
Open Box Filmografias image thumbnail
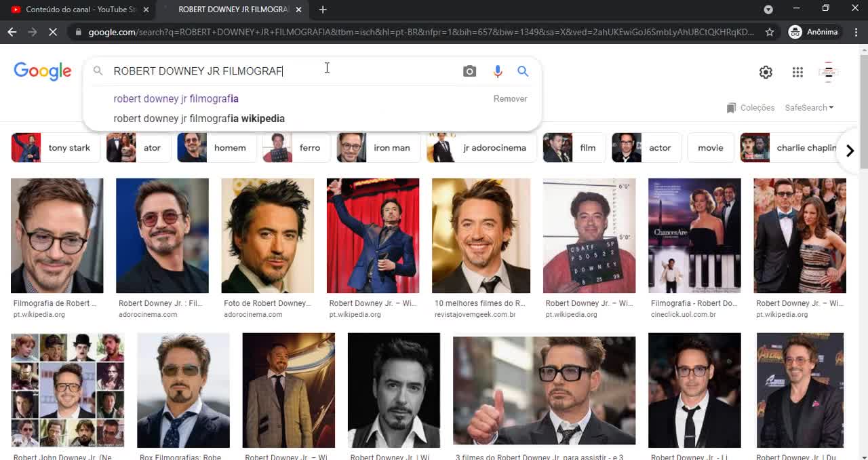pyautogui.click(x=183, y=390)
